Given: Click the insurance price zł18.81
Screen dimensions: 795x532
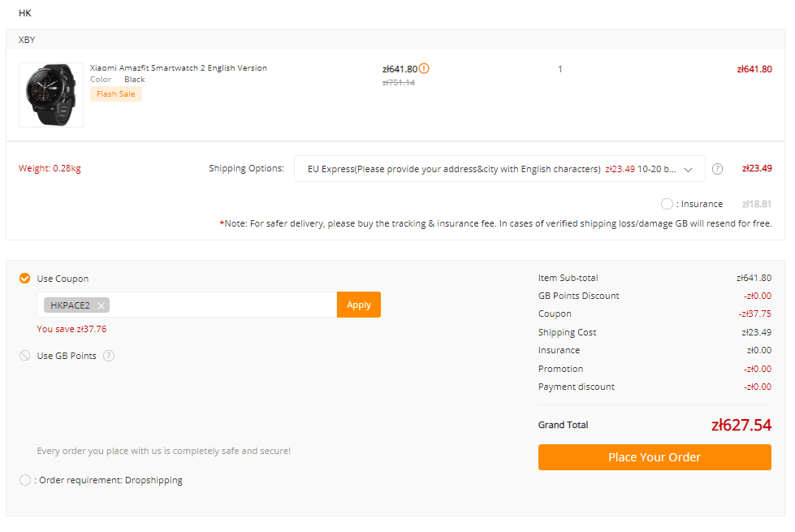Looking at the screenshot, I should coord(757,204).
